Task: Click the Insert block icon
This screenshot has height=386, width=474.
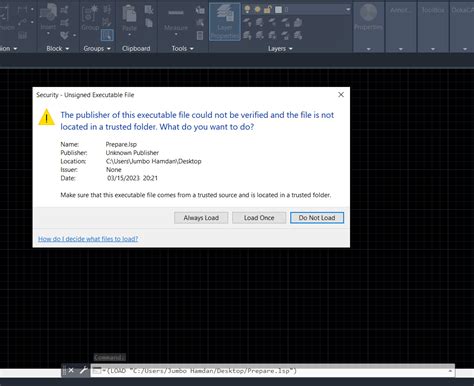Action: tap(48, 12)
